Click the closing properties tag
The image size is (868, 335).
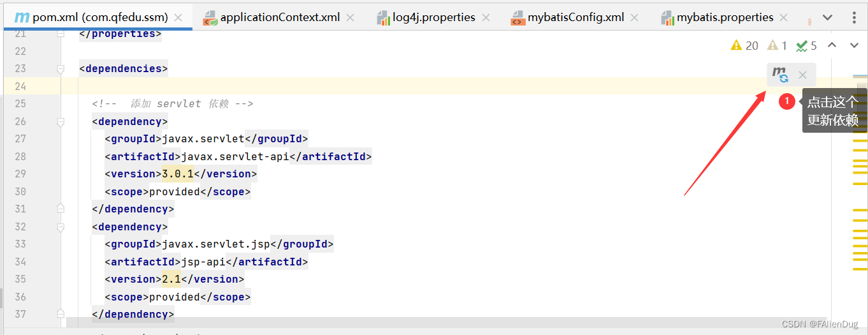[120, 33]
